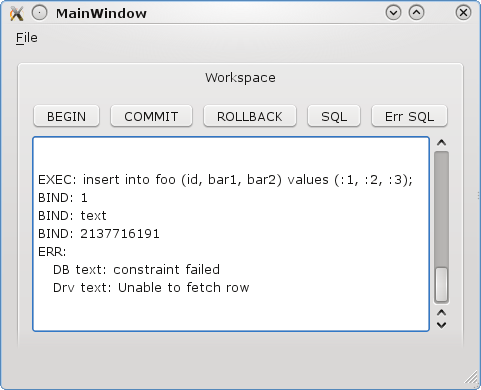Image resolution: width=481 pixels, height=390 pixels.
Task: Click the 'BIND: text' line
Action: [72, 216]
